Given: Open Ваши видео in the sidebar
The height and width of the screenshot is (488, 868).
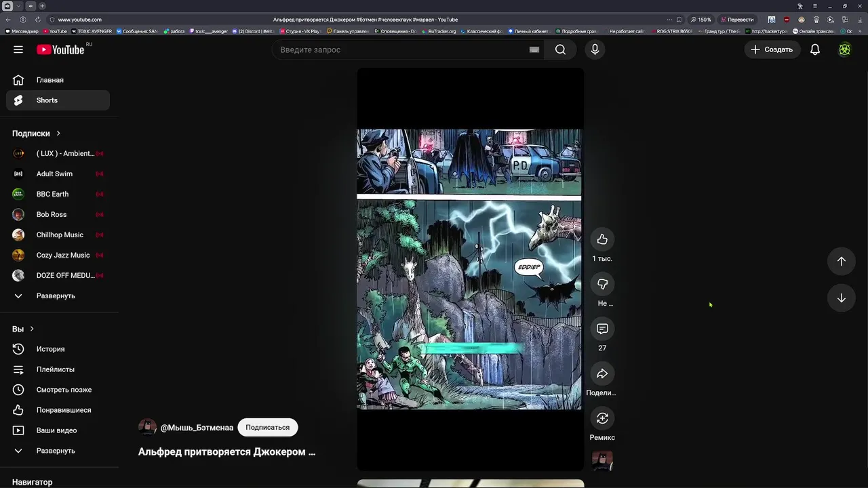Looking at the screenshot, I should tap(58, 430).
